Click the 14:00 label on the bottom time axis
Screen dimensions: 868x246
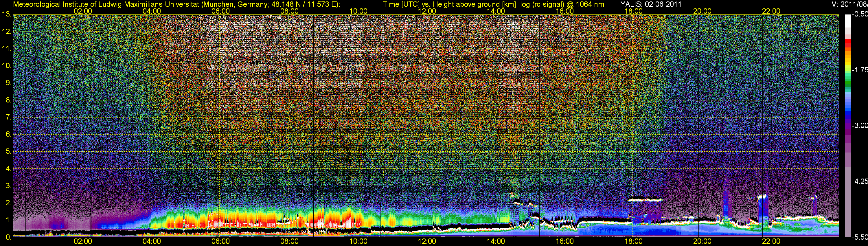496,242
